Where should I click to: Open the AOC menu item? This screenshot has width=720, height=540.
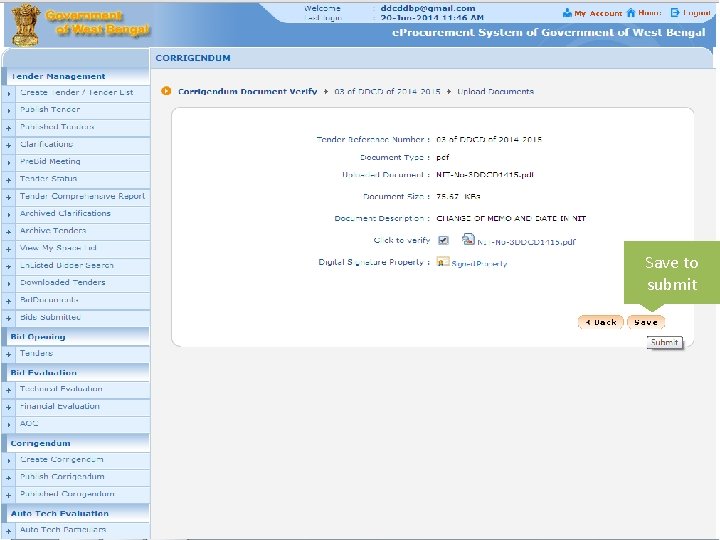(x=29, y=423)
